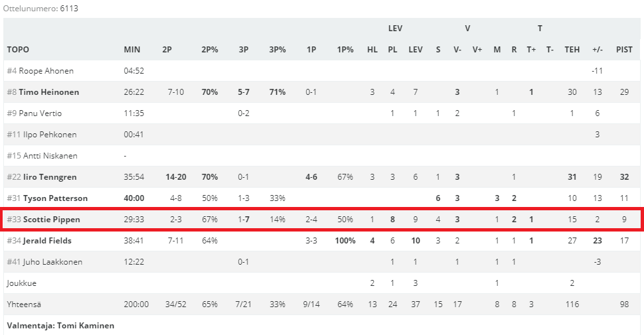Click Iiro Tenngren's player name
Image resolution: width=644 pixels, height=335 pixels.
click(x=50, y=177)
